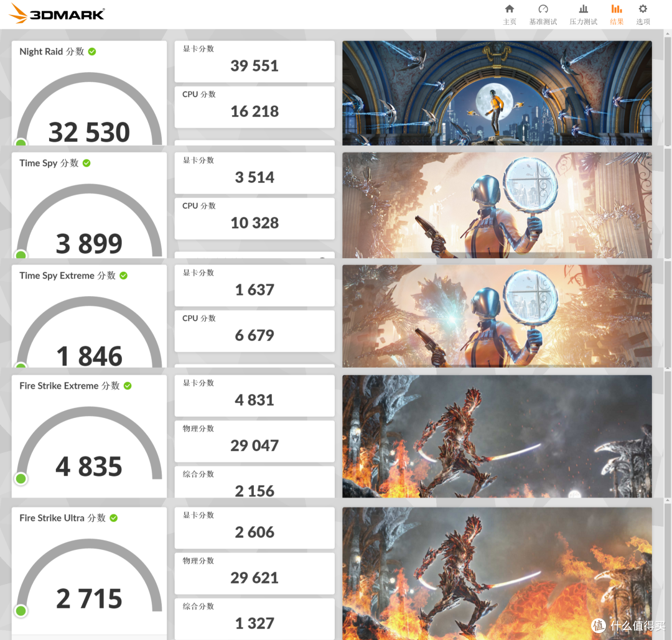Click the Night Raid CPU score 16 218
672x640 pixels.
(x=254, y=111)
